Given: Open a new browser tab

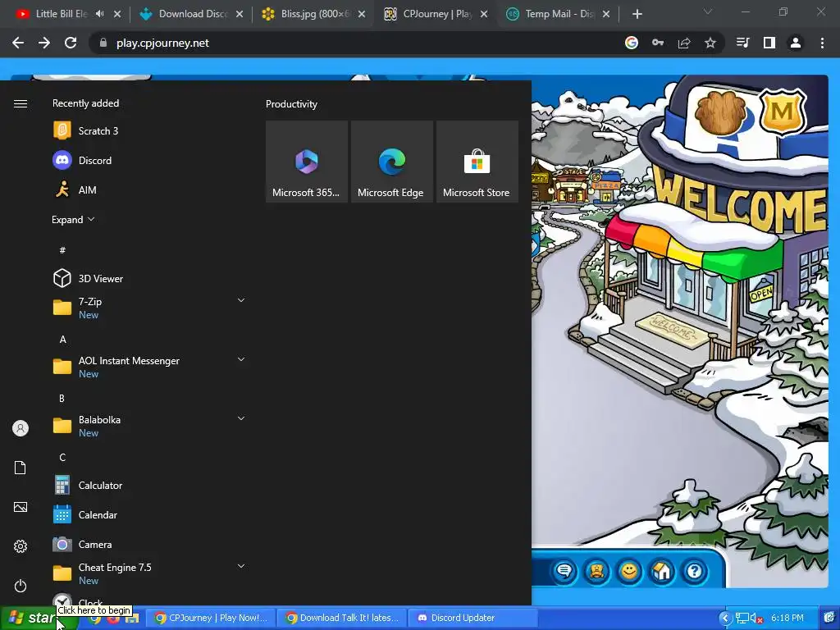Looking at the screenshot, I should 637,14.
